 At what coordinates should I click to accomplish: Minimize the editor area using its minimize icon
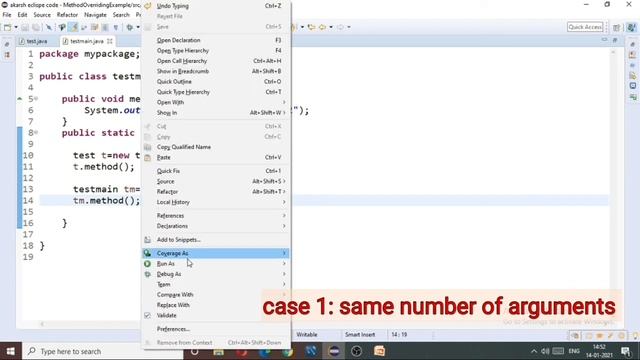click(604, 40)
